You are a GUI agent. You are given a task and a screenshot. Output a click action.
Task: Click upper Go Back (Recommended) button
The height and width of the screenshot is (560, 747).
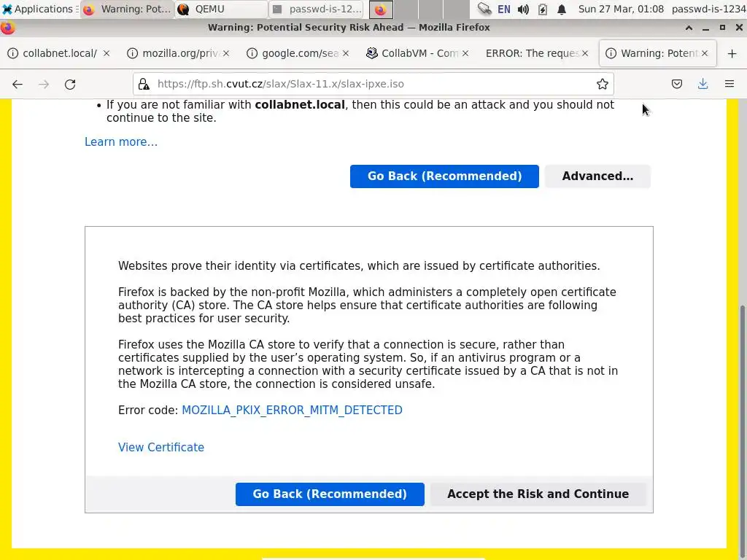click(x=444, y=176)
